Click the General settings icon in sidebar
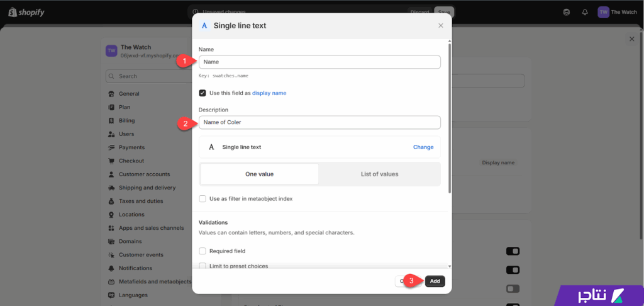Image resolution: width=644 pixels, height=306 pixels. coord(112,94)
